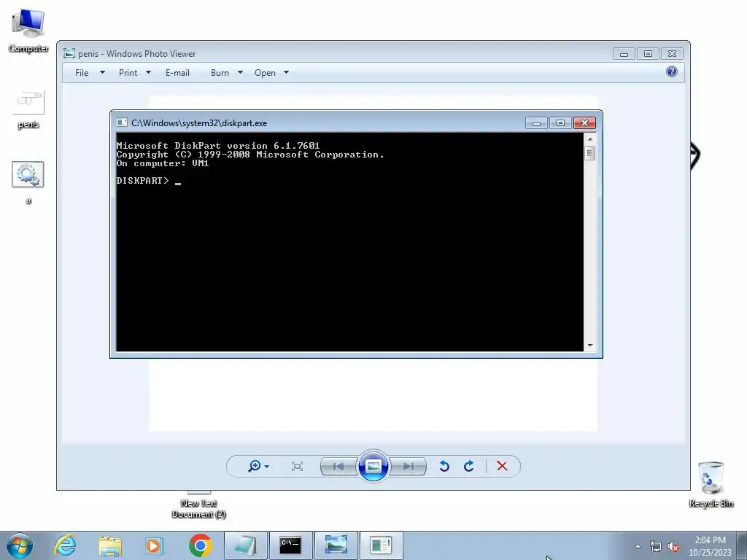Select the Recycle Bin desktop icon
The height and width of the screenshot is (560, 747).
point(711,484)
